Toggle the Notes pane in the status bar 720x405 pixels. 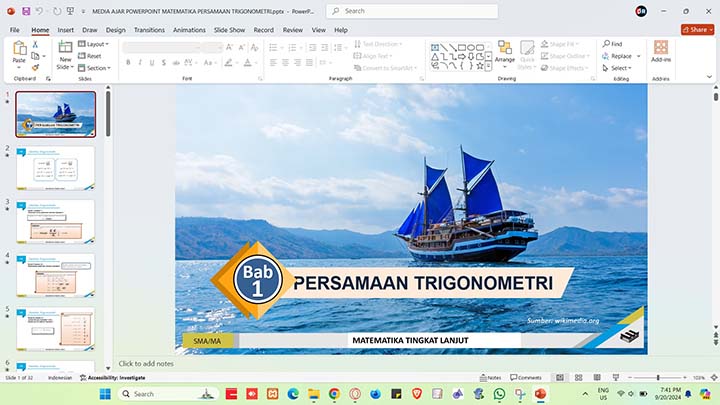[490, 377]
